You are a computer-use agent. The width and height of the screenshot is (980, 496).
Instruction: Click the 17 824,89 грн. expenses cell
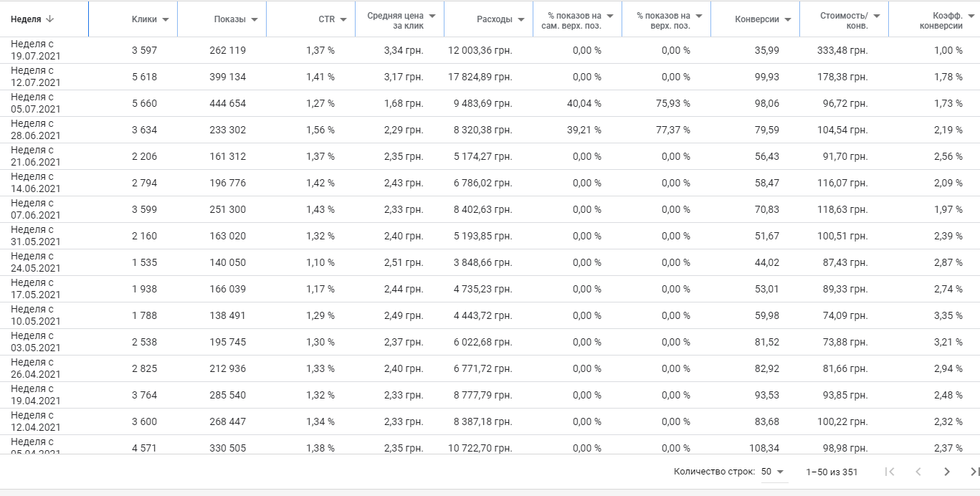pyautogui.click(x=480, y=77)
